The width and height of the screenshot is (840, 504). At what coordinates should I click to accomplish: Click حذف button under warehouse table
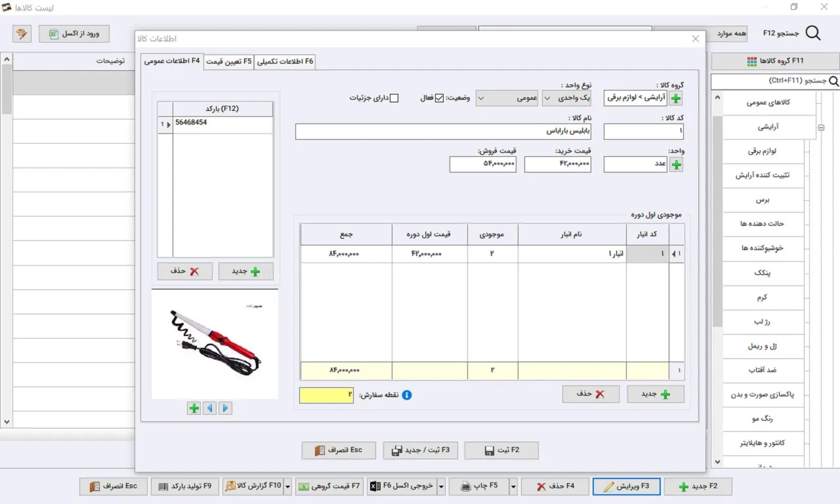coord(591,394)
